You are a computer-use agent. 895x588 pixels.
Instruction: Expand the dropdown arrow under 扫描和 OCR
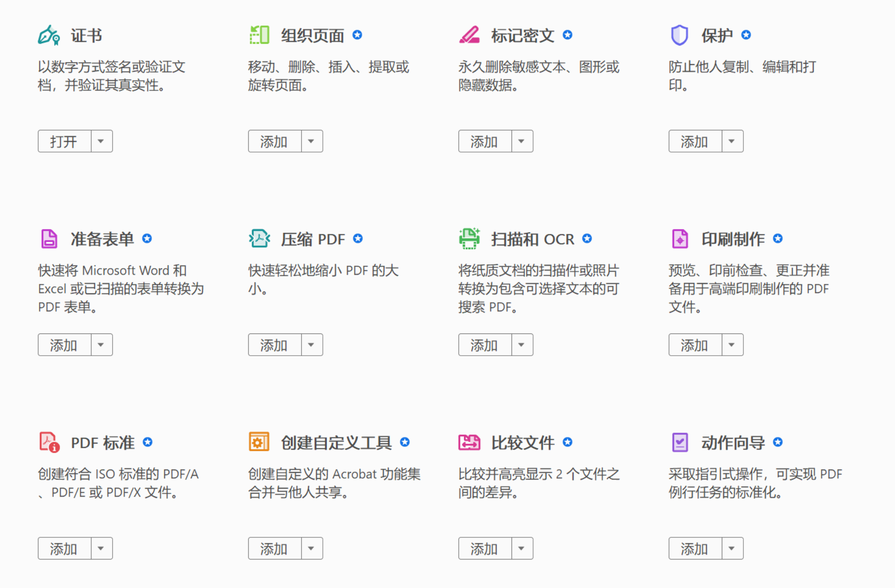tap(522, 345)
